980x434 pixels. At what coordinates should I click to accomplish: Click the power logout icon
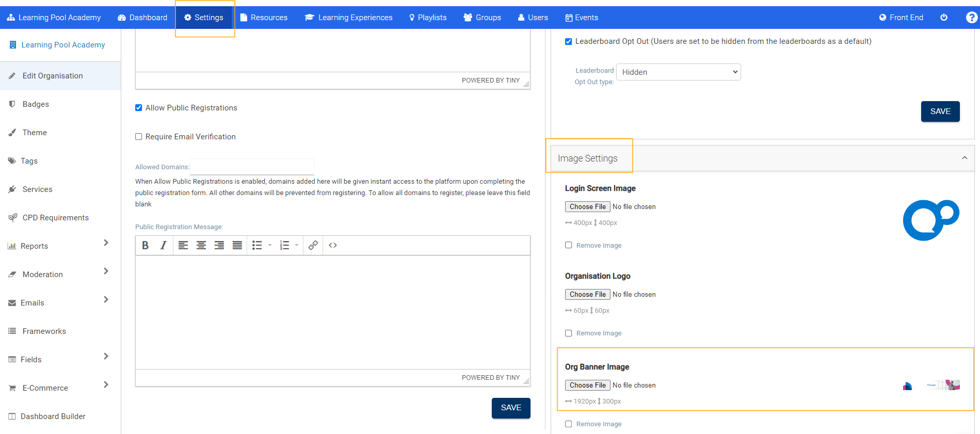[944, 18]
